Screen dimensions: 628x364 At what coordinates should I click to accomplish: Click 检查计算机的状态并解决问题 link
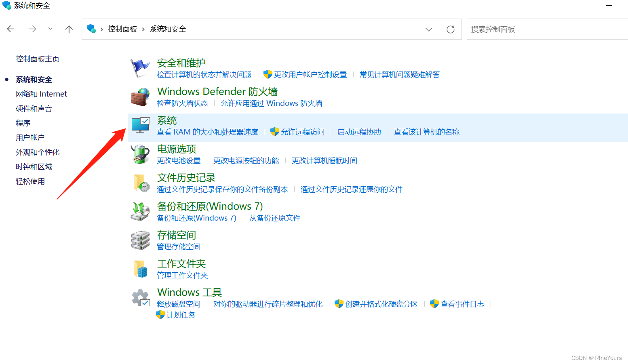click(x=204, y=75)
